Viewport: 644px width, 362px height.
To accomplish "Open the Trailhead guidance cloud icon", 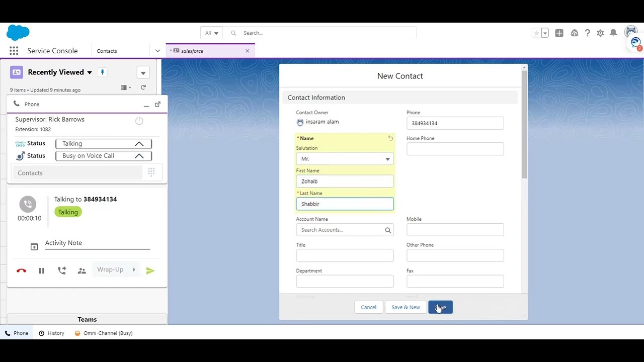I will (574, 33).
